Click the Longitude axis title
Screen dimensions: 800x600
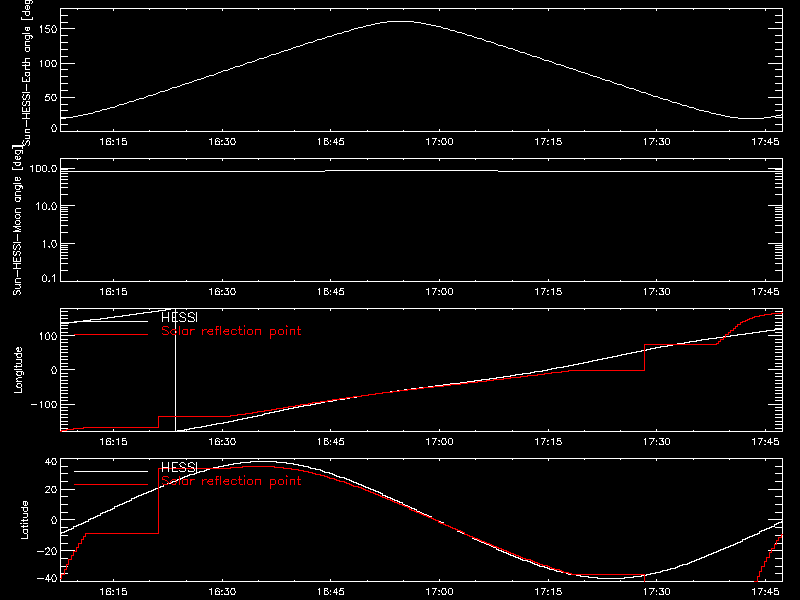tap(18, 370)
